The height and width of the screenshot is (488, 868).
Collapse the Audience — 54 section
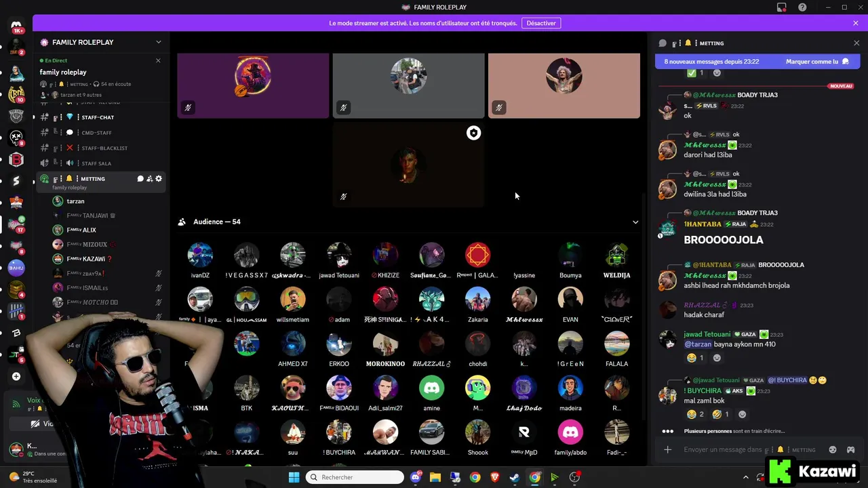pos(635,222)
